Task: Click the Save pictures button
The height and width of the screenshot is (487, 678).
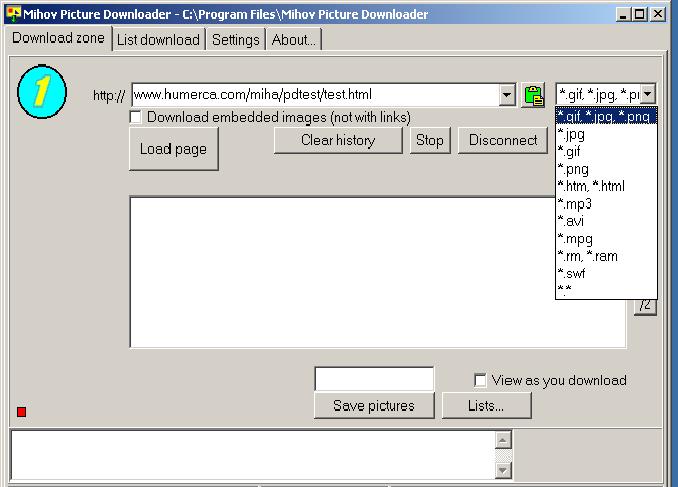Action: [x=374, y=406]
